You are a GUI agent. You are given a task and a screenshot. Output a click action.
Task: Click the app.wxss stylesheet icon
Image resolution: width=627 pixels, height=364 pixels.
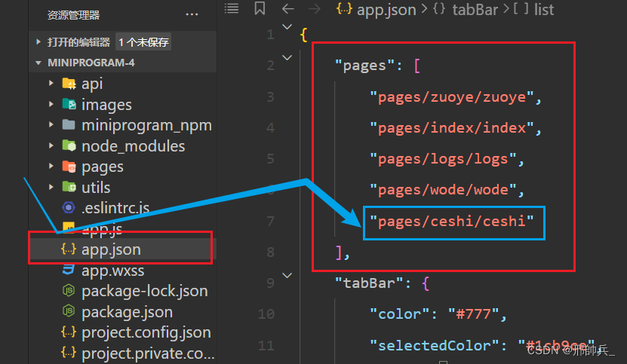pos(69,270)
